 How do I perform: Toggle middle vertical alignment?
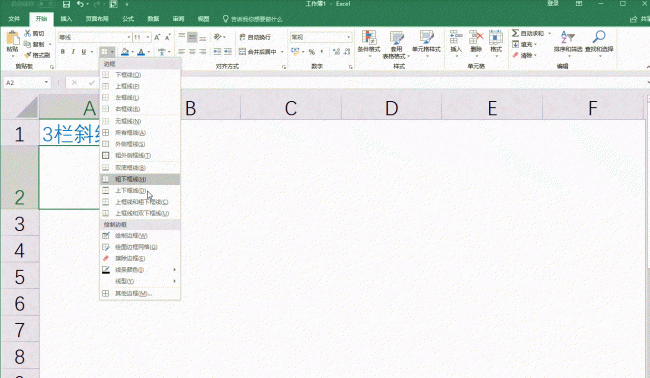pos(192,37)
